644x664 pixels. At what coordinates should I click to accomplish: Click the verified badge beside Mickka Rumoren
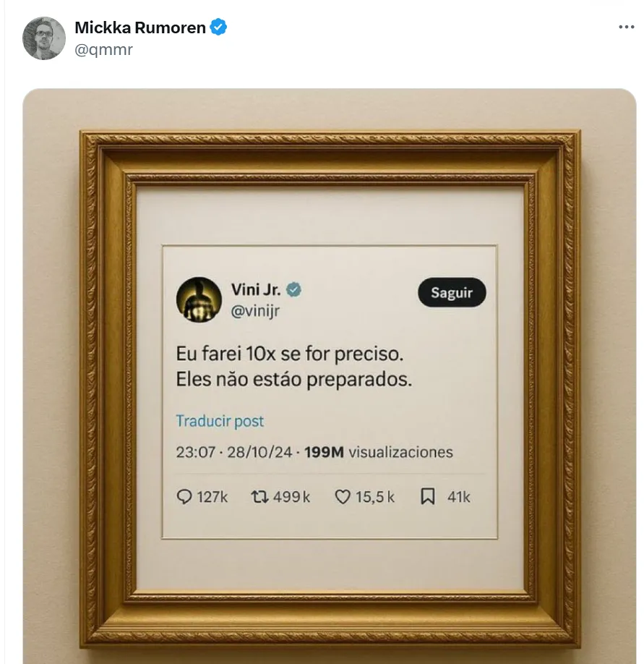[219, 27]
